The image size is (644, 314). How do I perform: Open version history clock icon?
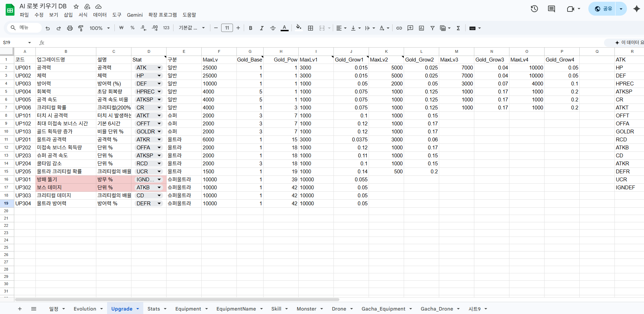point(534,9)
